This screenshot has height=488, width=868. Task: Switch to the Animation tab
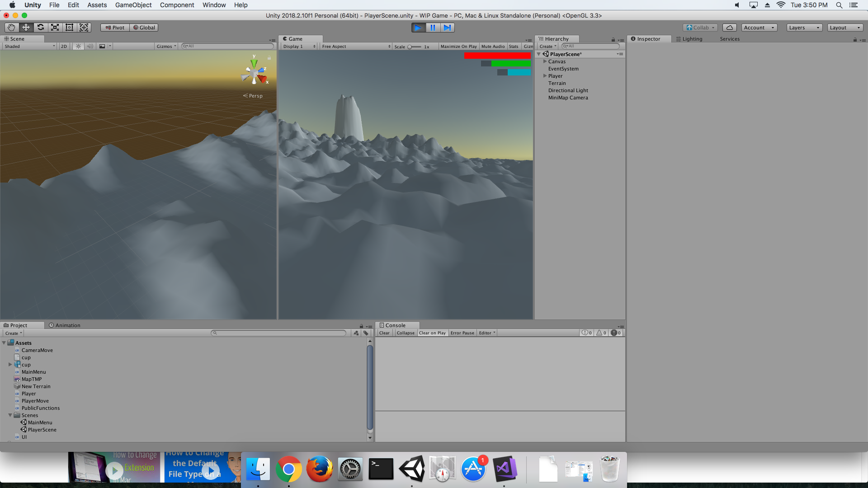(65, 325)
